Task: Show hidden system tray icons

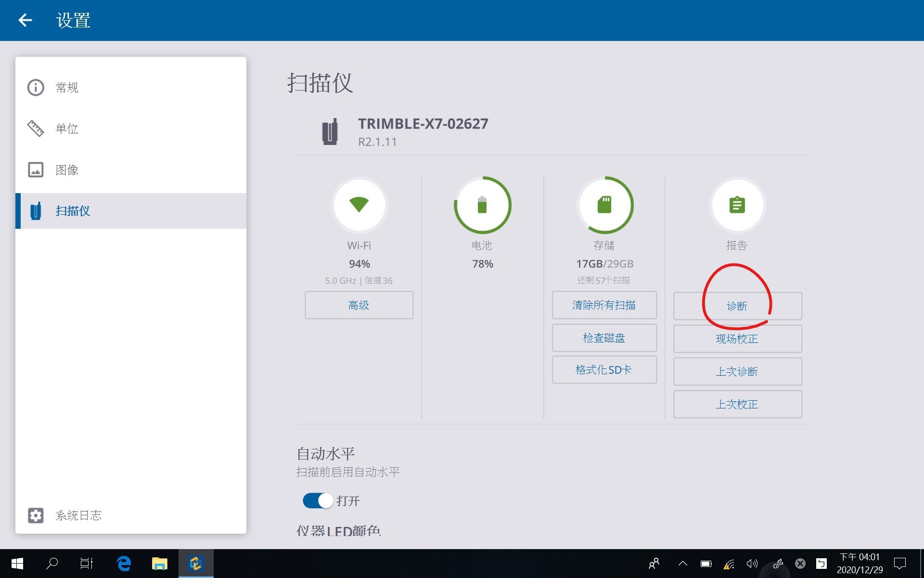Action: (x=682, y=564)
